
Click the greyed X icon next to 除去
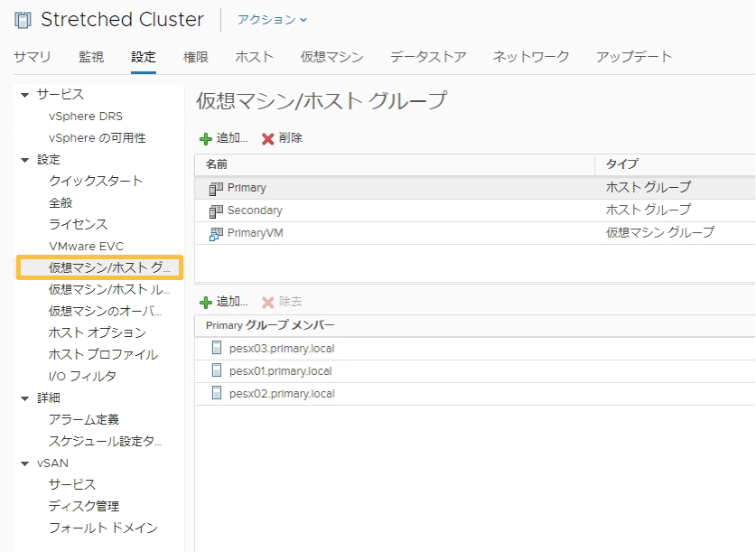[x=267, y=303]
